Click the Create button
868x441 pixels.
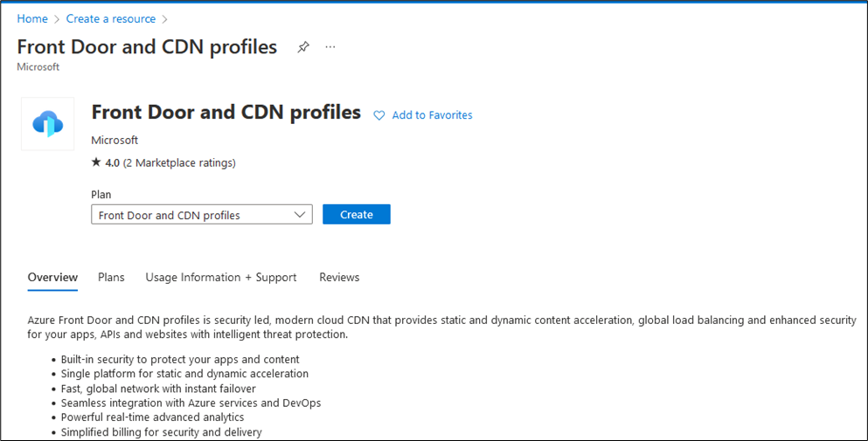(x=357, y=215)
